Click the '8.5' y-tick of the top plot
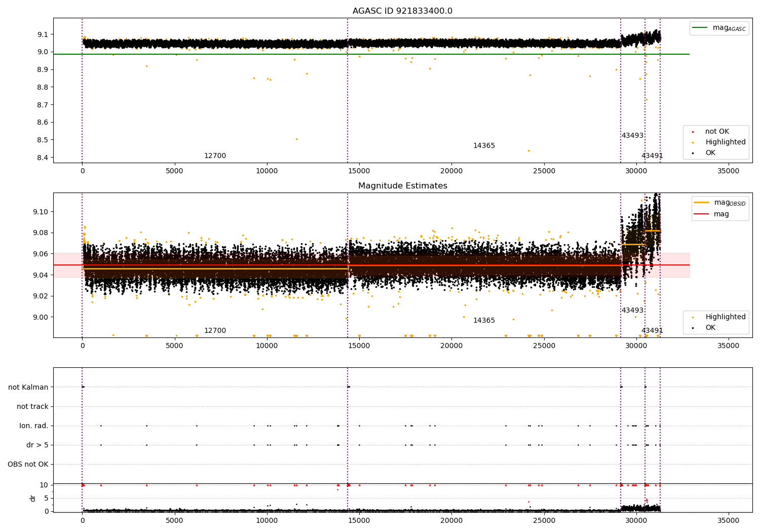 tap(43, 140)
